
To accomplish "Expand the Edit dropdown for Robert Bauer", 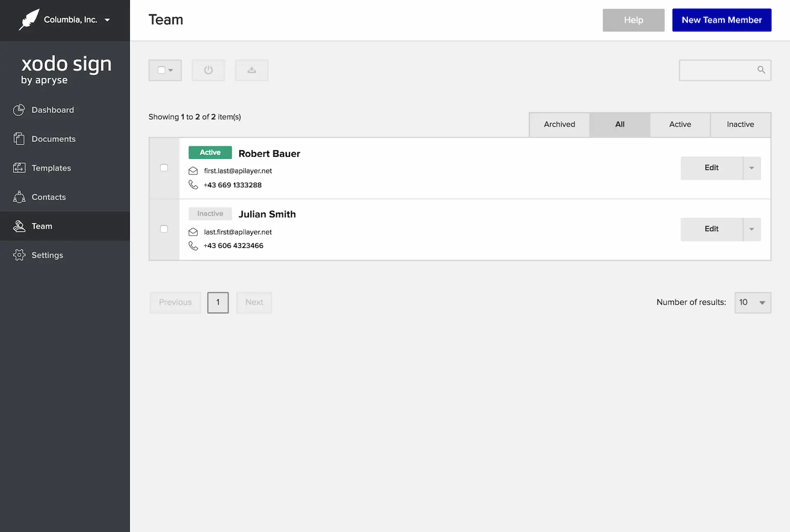I will coord(751,168).
